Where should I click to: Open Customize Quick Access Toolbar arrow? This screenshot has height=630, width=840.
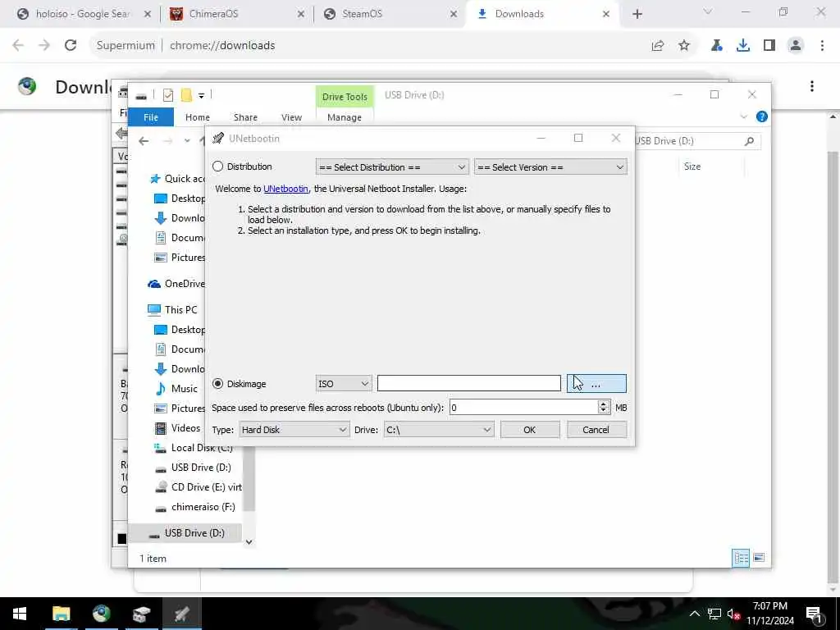pyautogui.click(x=202, y=96)
